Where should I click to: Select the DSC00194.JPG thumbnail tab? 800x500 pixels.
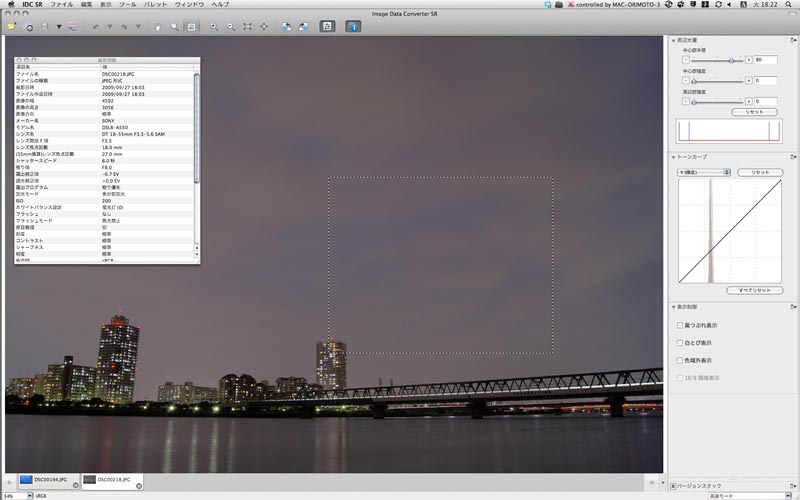49,480
